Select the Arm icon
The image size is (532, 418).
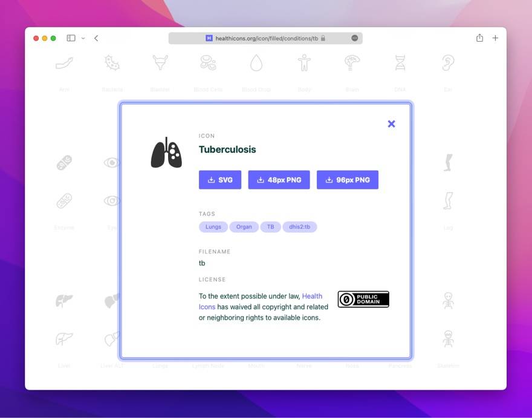click(x=64, y=63)
